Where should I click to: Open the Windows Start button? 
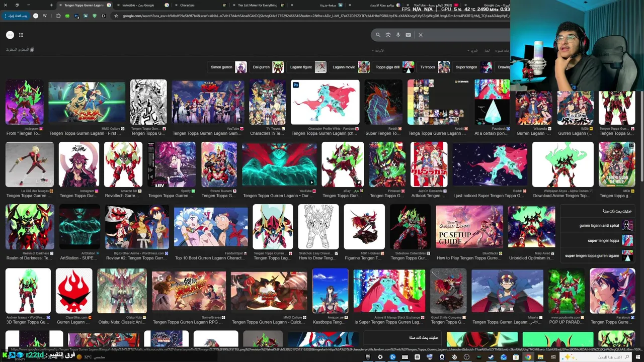coord(638,357)
